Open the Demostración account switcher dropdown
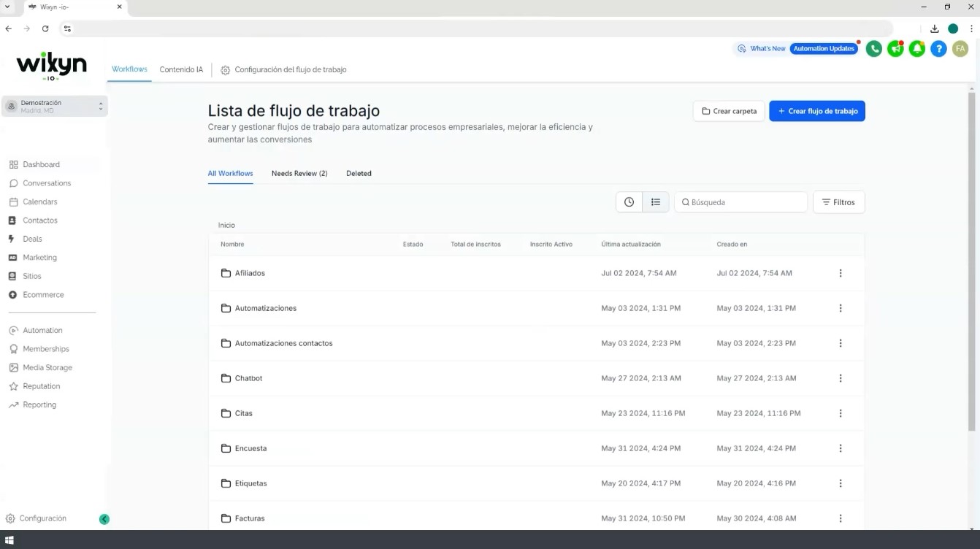Image resolution: width=980 pixels, height=549 pixels. coord(55,106)
